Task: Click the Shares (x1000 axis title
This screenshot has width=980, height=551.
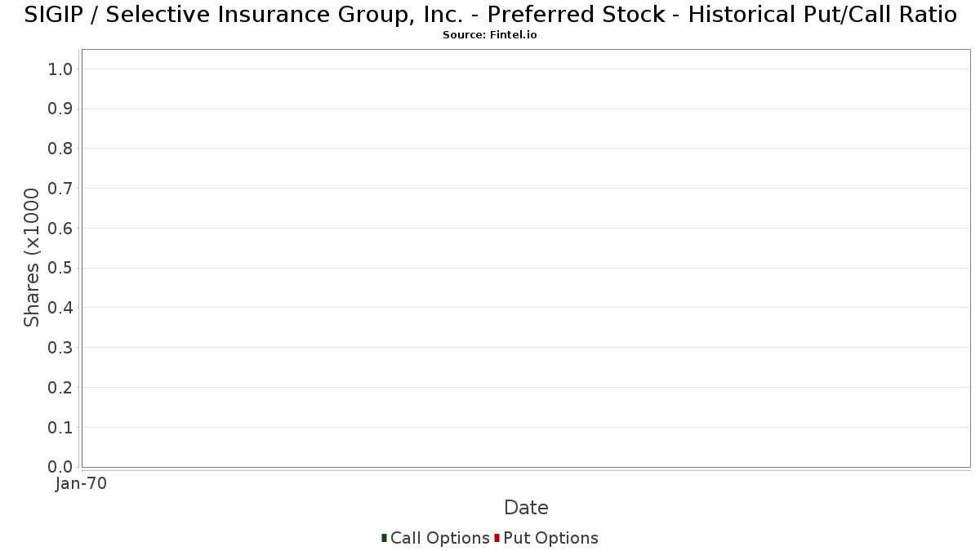Action: click(x=32, y=258)
